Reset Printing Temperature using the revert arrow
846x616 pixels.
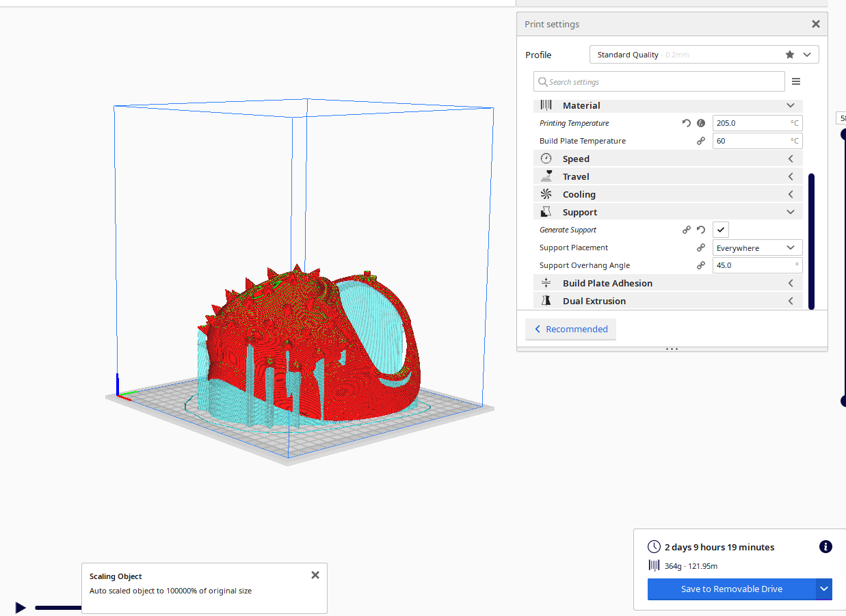(686, 122)
